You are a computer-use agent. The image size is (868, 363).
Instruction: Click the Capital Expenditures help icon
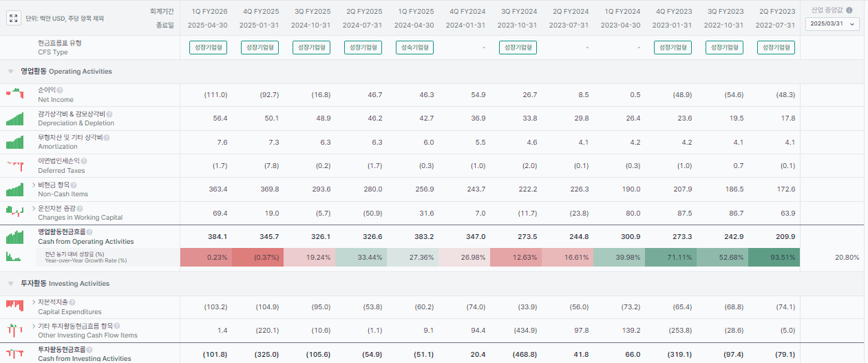pyautogui.click(x=72, y=302)
